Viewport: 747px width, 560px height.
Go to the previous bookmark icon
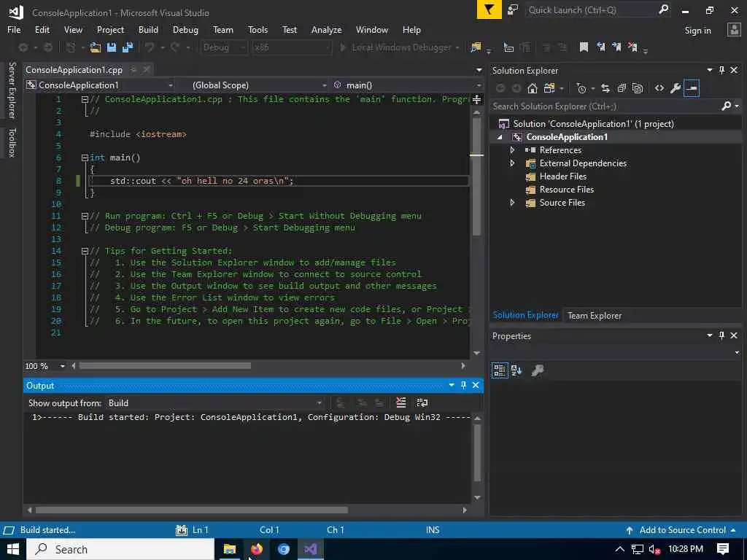[600, 47]
